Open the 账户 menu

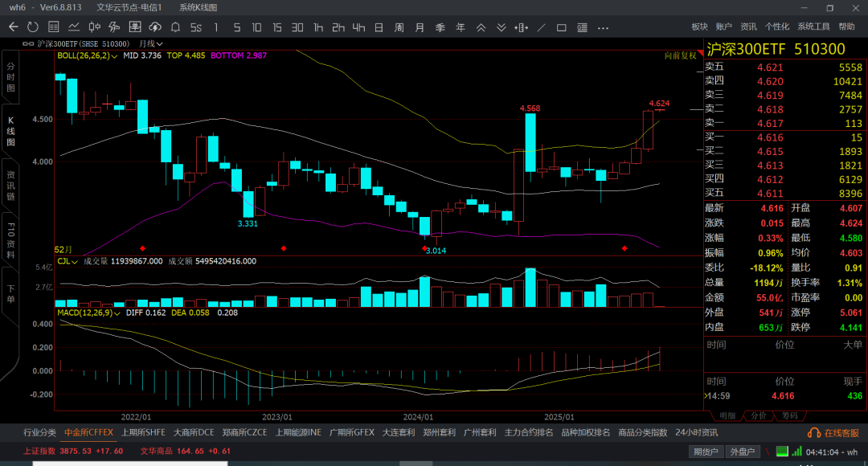724,27
